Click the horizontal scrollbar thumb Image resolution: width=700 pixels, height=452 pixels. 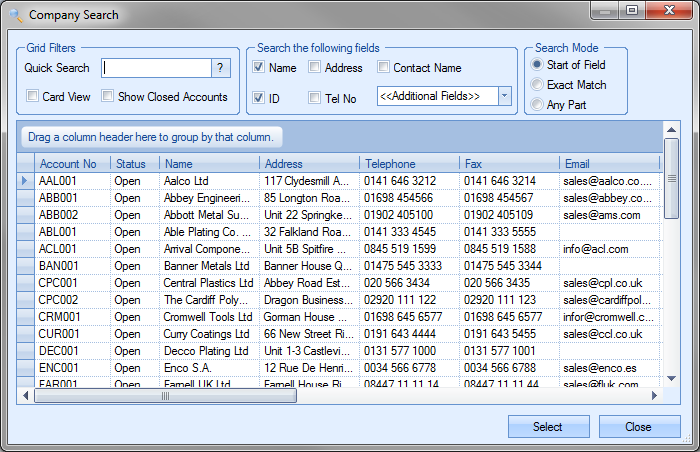click(165, 396)
